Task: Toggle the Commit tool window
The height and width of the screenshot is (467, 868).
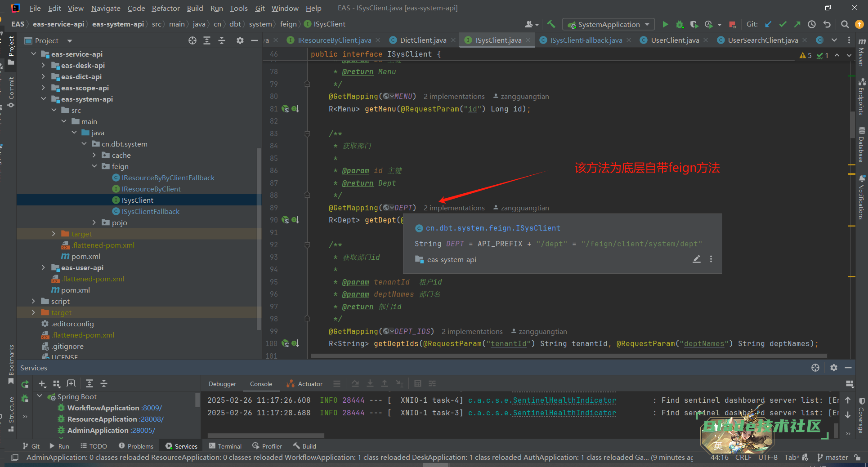Action: [x=11, y=92]
